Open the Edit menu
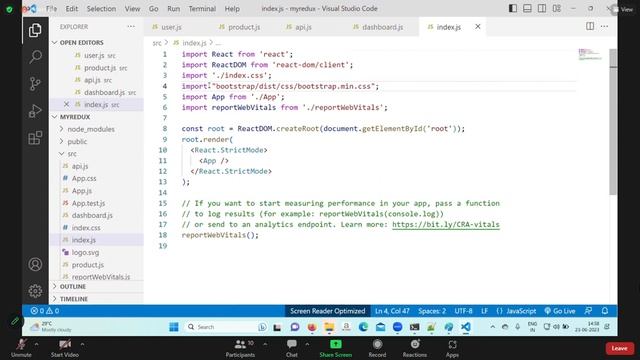 pos(71,9)
